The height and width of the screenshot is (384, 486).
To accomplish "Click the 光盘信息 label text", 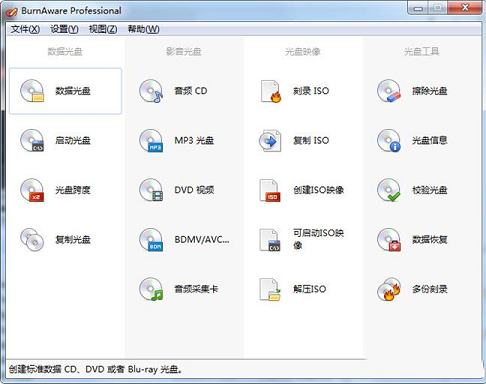I will point(430,140).
